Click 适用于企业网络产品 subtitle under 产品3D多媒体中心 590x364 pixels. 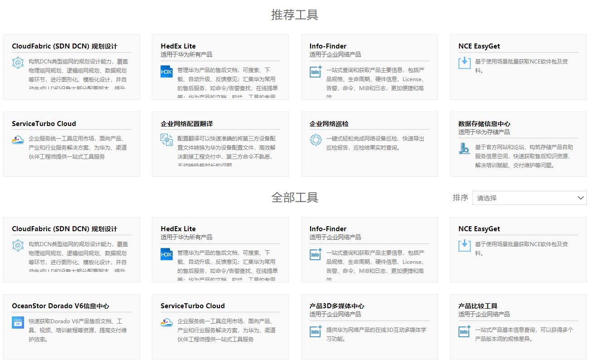tap(336, 314)
